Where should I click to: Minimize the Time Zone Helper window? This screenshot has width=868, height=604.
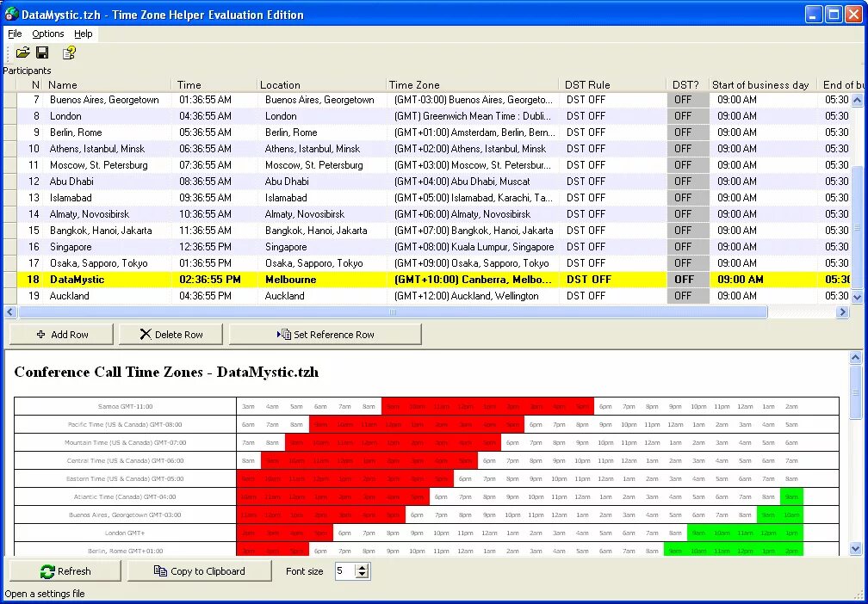813,14
